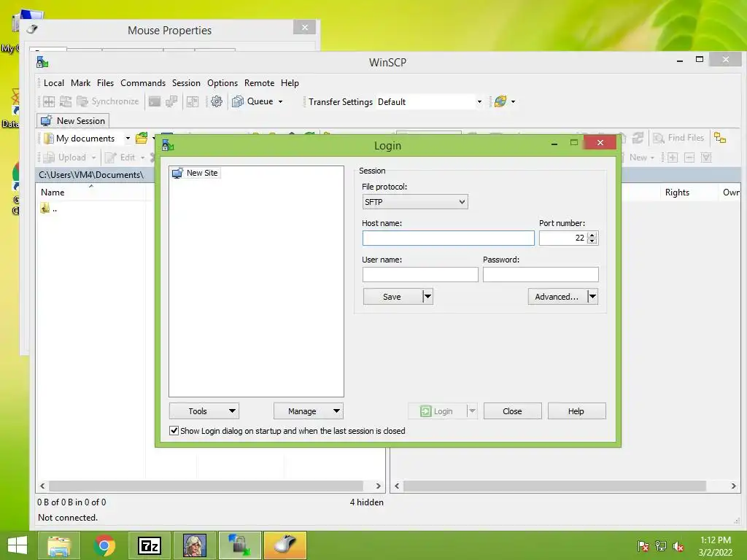The image size is (747, 560).
Task: Click the Windows Start button
Action: click(18, 545)
